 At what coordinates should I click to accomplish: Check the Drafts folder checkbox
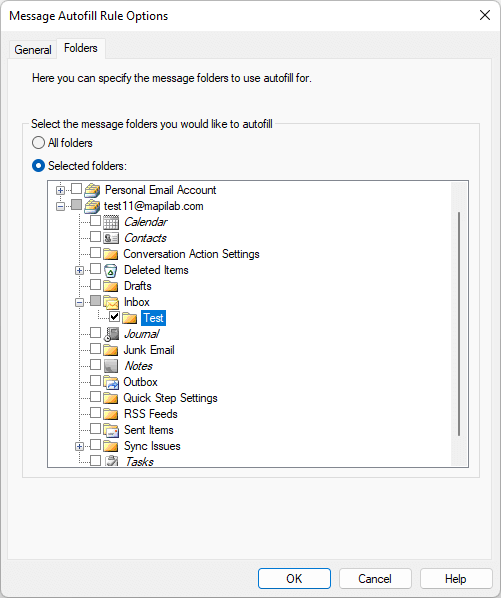coord(95,285)
